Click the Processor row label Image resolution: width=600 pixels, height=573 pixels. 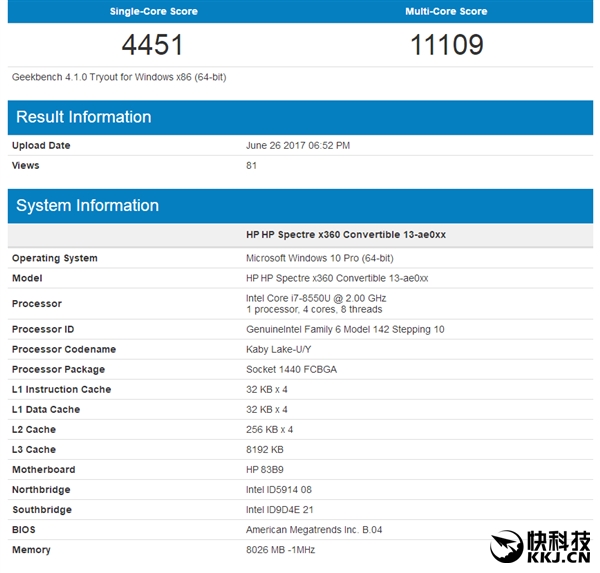click(37, 304)
